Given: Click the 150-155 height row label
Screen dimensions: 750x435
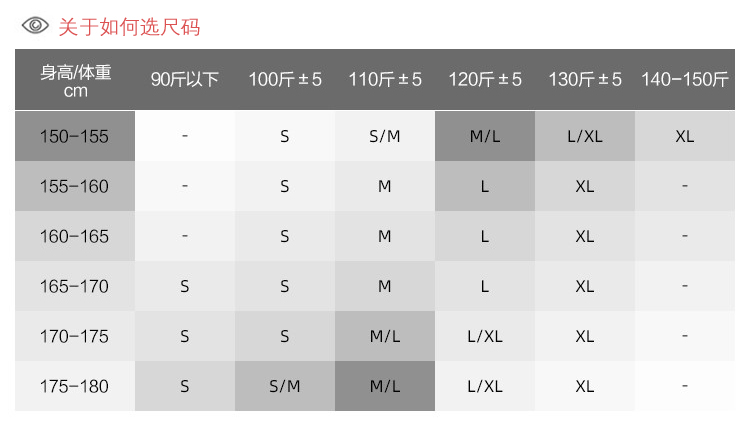Looking at the screenshot, I should click(75, 136).
